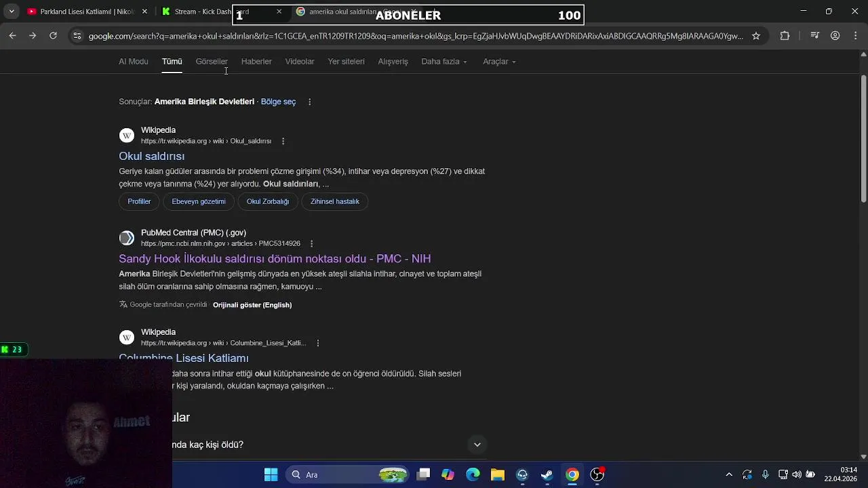Click the battery tray icon
This screenshot has height=488, width=868.
click(x=810, y=474)
